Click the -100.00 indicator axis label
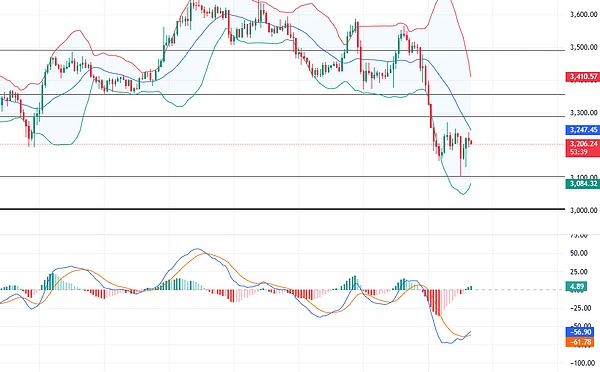 [583, 363]
